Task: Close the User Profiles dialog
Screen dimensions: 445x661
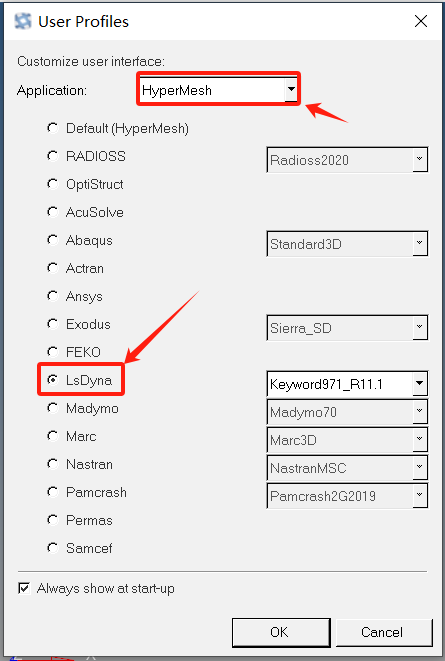Action: pyautogui.click(x=421, y=21)
